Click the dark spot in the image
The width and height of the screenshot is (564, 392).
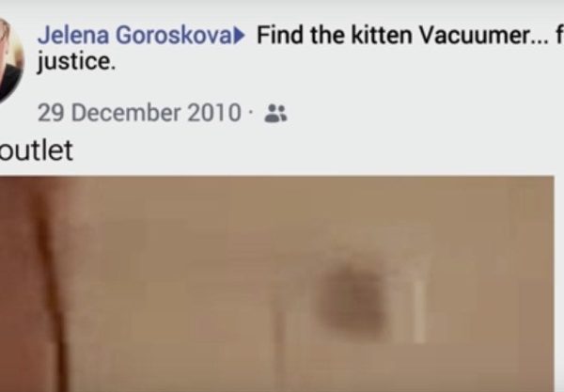point(353,300)
